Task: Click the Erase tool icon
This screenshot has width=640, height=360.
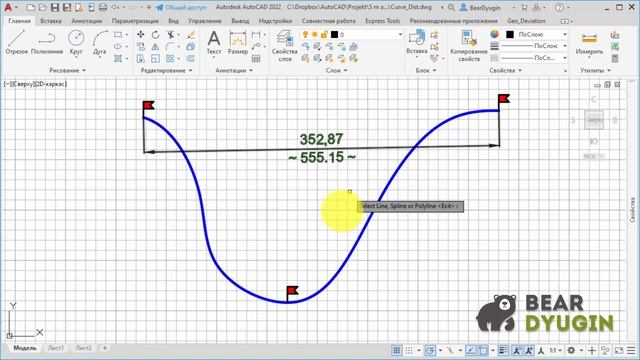Action: pyautogui.click(x=190, y=35)
